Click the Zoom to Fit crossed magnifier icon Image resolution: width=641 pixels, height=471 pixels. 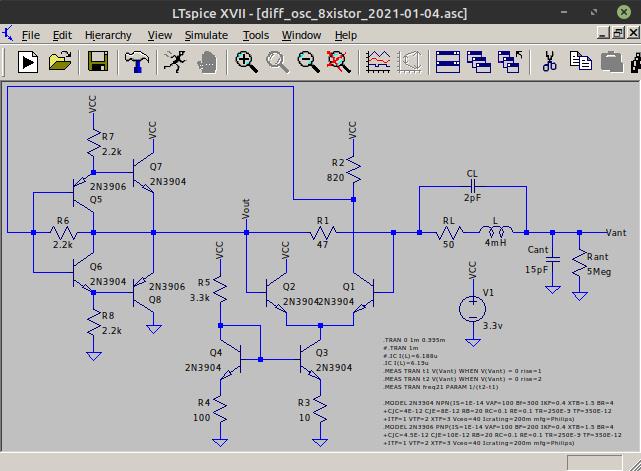pyautogui.click(x=338, y=62)
